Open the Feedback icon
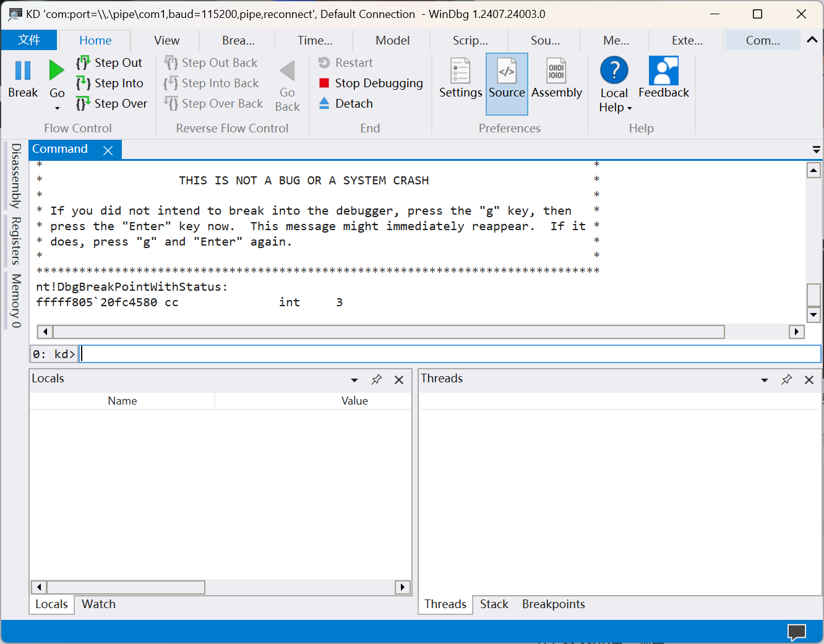The height and width of the screenshot is (644, 824). tap(664, 71)
